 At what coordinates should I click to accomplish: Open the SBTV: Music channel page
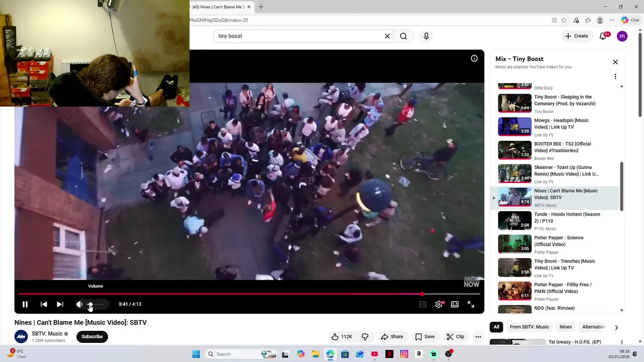pos(47,334)
